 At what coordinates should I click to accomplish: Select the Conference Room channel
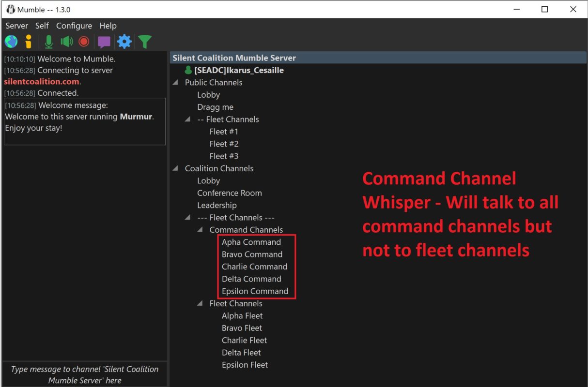pyautogui.click(x=230, y=193)
